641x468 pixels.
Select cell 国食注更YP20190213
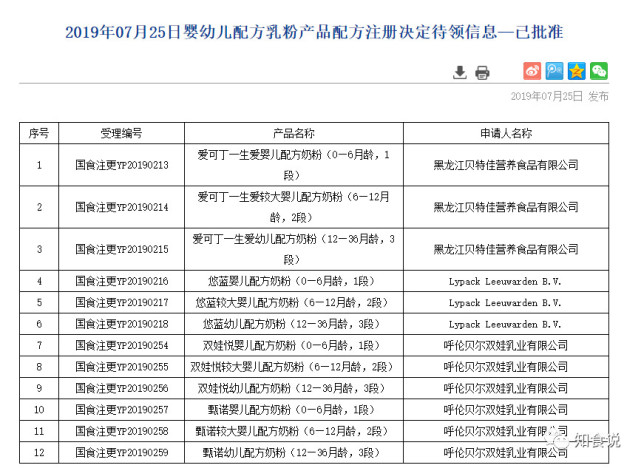[121, 165]
